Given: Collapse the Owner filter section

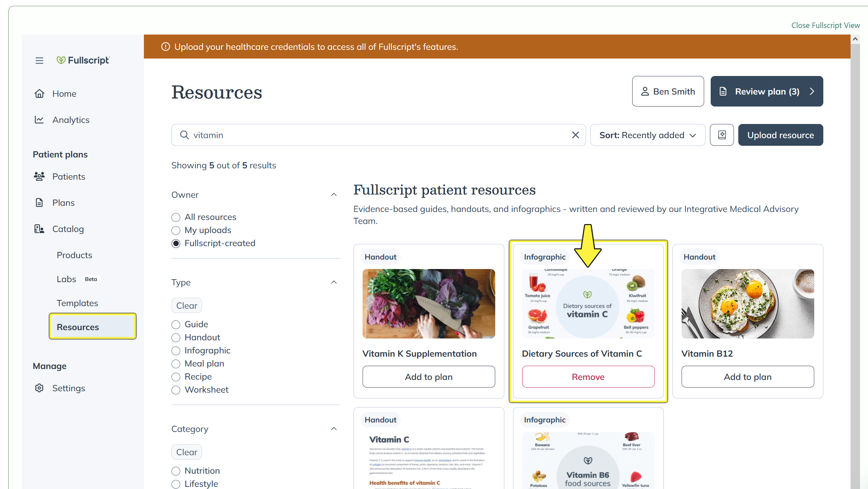Looking at the screenshot, I should pyautogui.click(x=334, y=195).
